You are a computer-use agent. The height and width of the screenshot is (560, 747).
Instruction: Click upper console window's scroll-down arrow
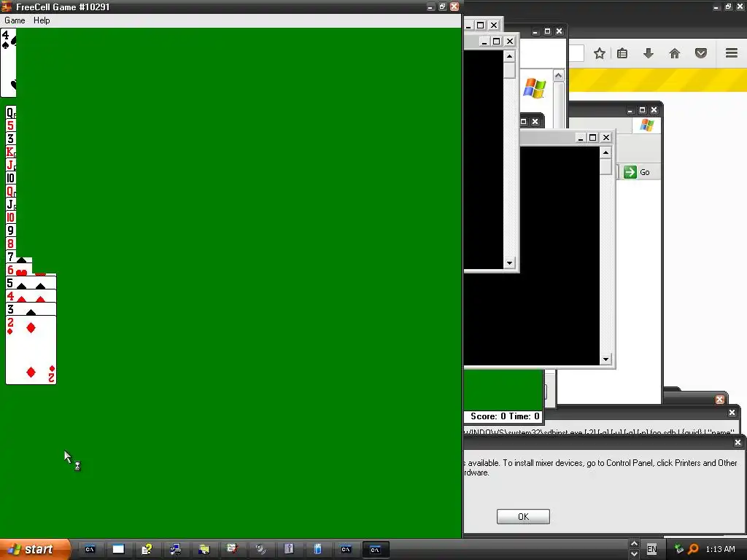click(x=509, y=262)
